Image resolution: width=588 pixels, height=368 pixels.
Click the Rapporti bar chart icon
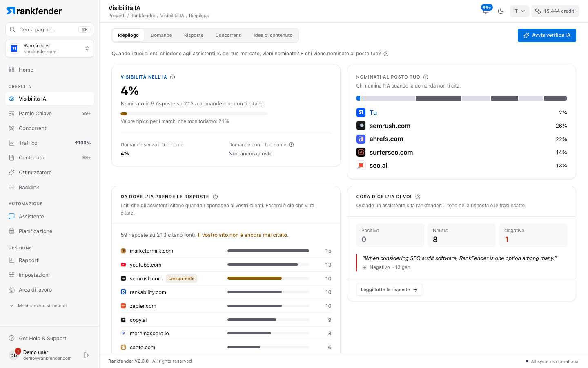(x=11, y=260)
